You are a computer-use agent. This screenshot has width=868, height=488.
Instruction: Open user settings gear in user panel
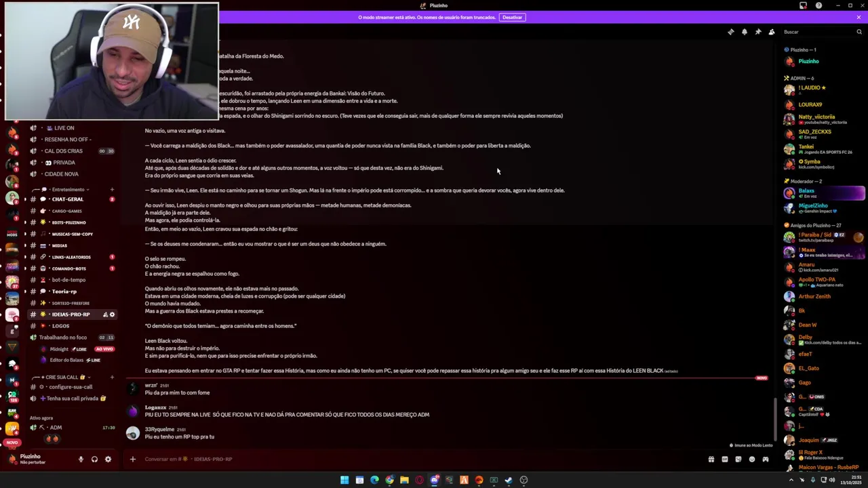[x=108, y=460]
